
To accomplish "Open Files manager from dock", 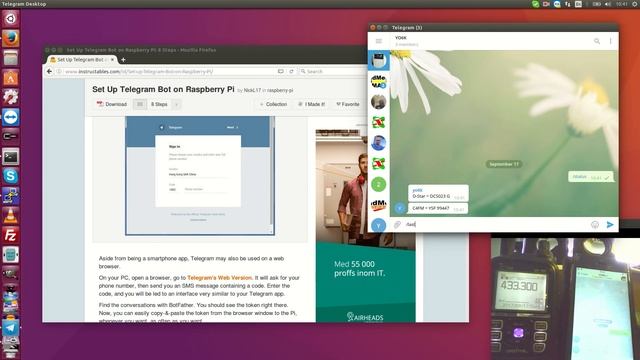I will pos(11,58).
